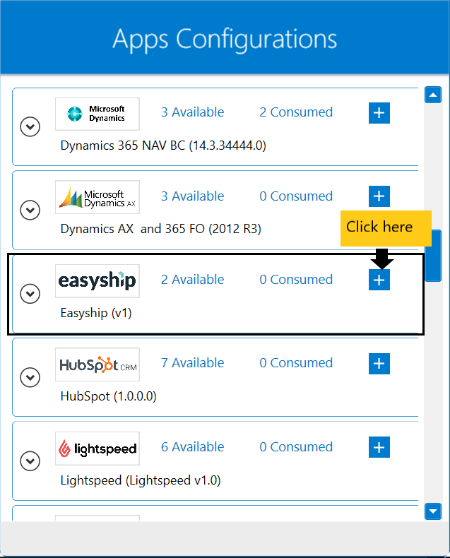
Task: Expand the Dynamics 365 NAV BC row
Action: [x=30, y=126]
